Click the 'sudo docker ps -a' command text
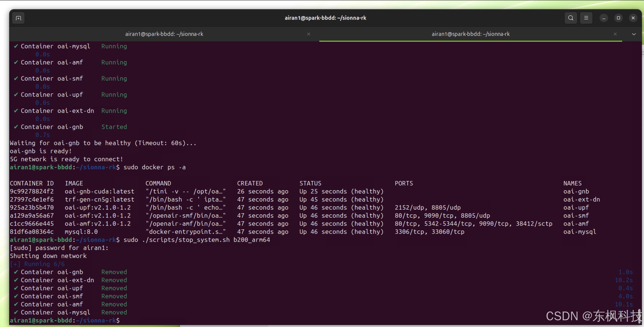The height and width of the screenshot is (327, 644). pos(154,167)
